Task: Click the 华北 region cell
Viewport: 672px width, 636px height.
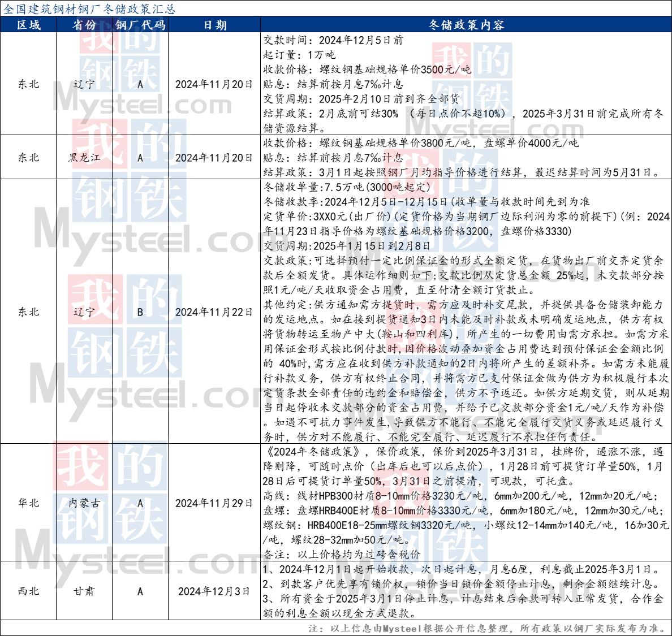Action: pos(28,503)
